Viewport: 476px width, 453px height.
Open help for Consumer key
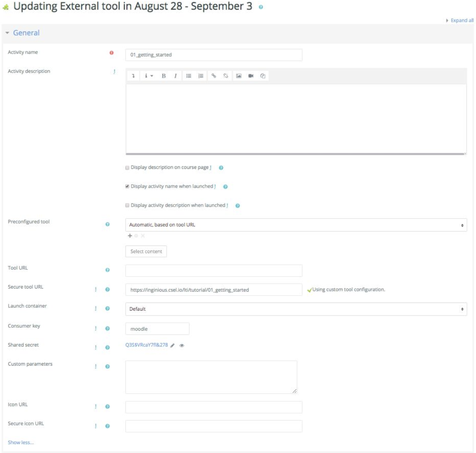pos(107,328)
